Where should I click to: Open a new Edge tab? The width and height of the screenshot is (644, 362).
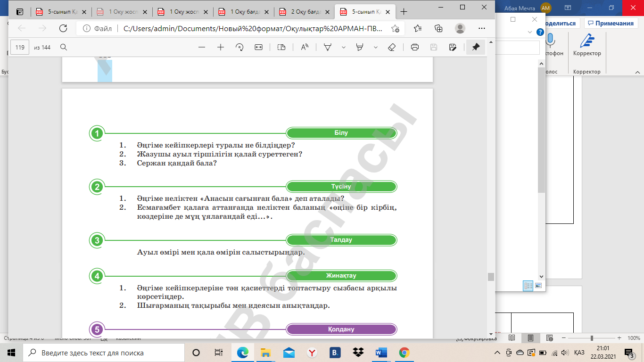click(404, 12)
